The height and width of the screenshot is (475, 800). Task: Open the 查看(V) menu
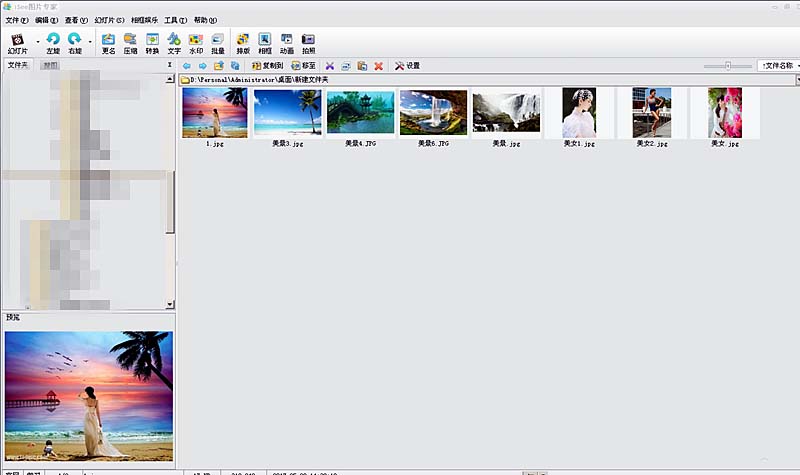(x=76, y=20)
